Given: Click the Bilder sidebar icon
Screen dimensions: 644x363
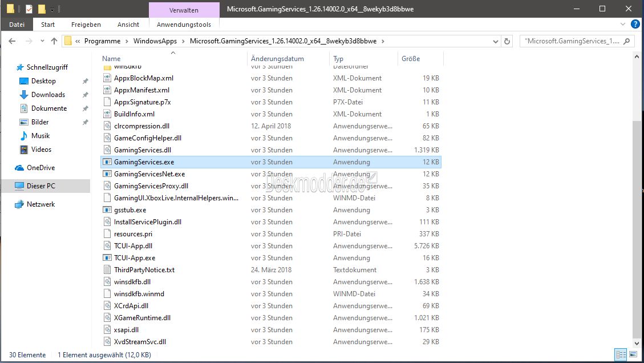Looking at the screenshot, I should (x=24, y=122).
